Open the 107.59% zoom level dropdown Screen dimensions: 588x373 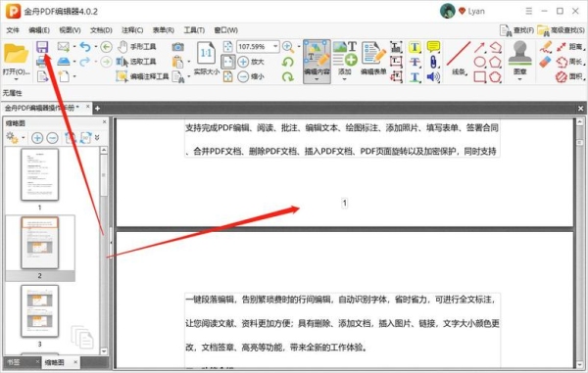tap(275, 46)
